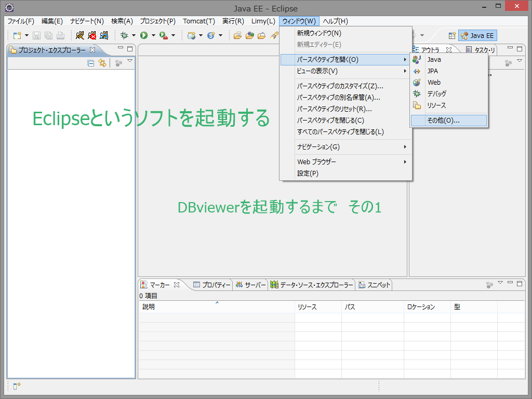Open dropdown beside the globe project icon
The height and width of the screenshot is (399, 532).
coord(201,35)
